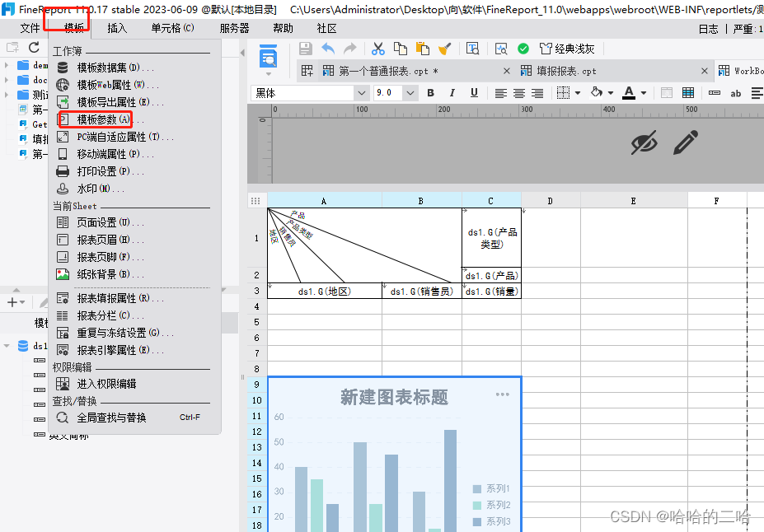Undo the last action
Image resolution: width=764 pixels, height=532 pixels.
[x=326, y=49]
